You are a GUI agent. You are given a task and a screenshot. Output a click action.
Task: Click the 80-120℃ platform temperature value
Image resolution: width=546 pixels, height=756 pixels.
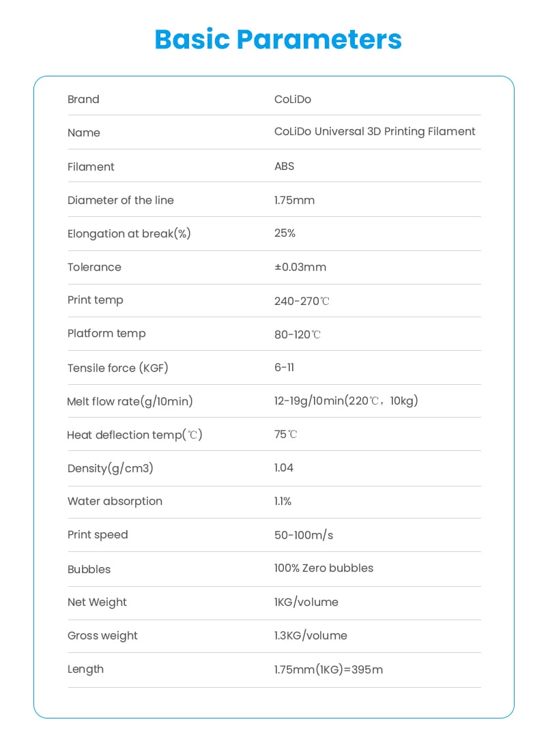(297, 334)
